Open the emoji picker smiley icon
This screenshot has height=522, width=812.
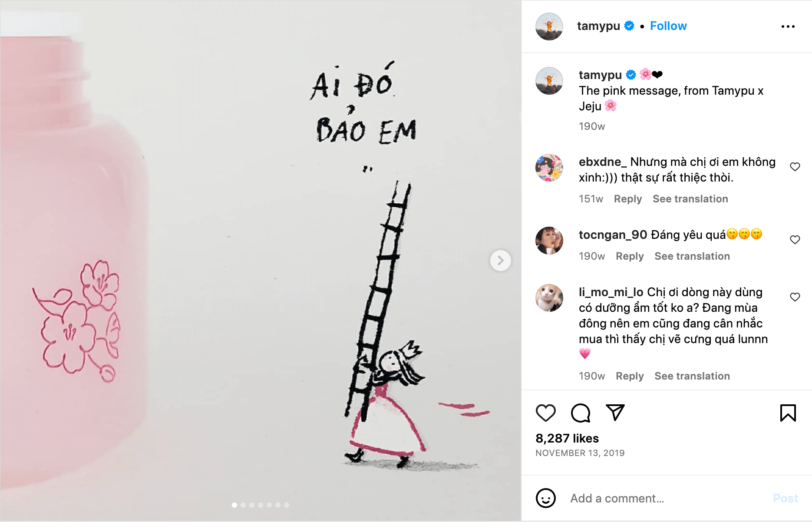click(545, 498)
